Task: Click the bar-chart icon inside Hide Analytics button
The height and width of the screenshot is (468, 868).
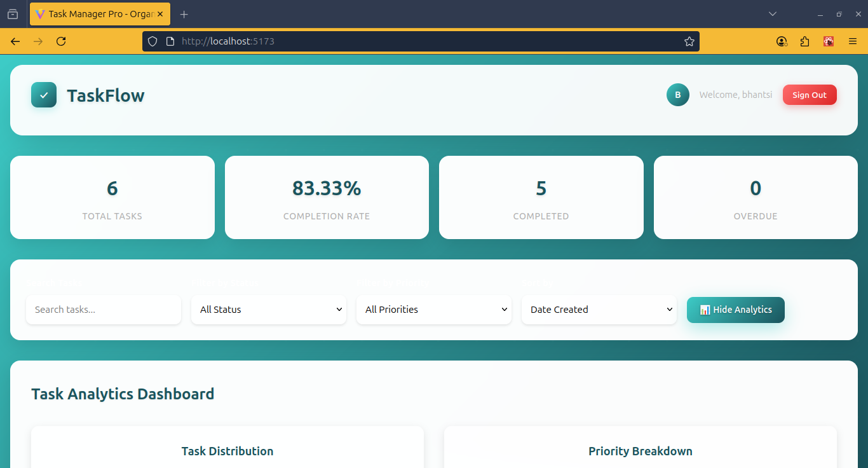Action: point(704,310)
